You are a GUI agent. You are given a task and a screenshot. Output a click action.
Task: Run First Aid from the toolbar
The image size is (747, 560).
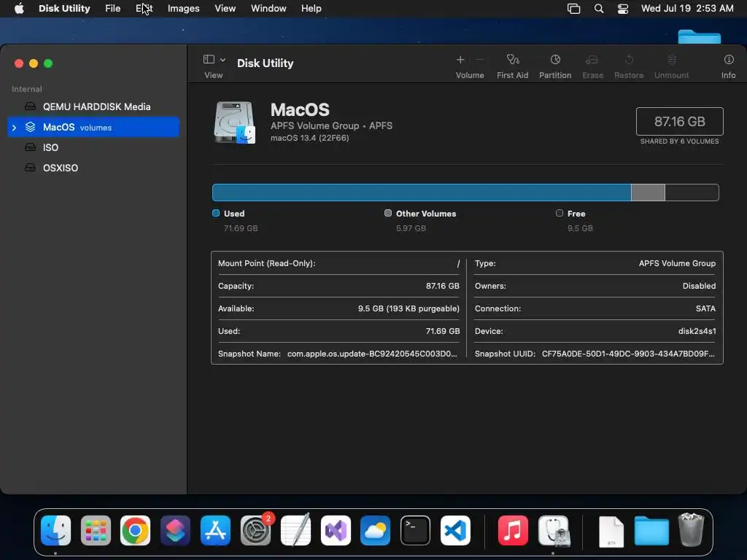tap(513, 60)
